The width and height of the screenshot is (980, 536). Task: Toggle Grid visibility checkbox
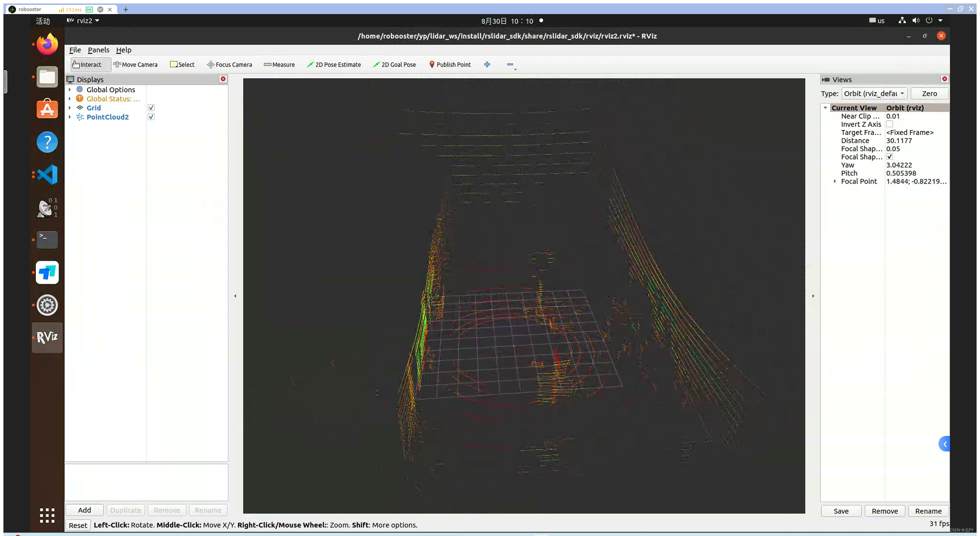151,108
